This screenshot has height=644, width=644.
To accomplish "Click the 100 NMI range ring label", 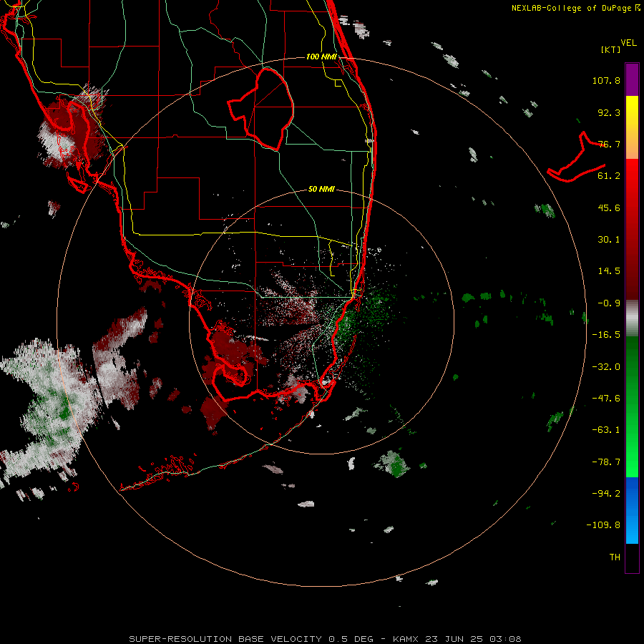I will 321,57.
